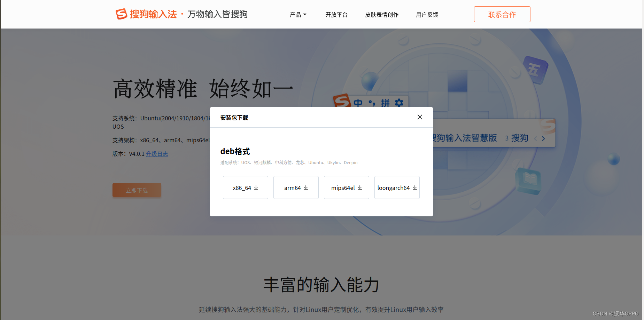The image size is (644, 320).
Task: Click the 联系合作 button
Action: pos(502,14)
